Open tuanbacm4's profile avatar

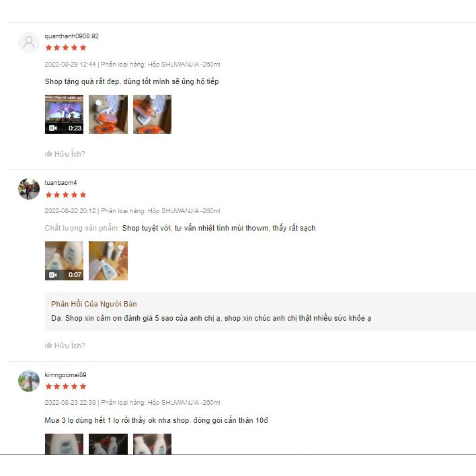click(29, 189)
